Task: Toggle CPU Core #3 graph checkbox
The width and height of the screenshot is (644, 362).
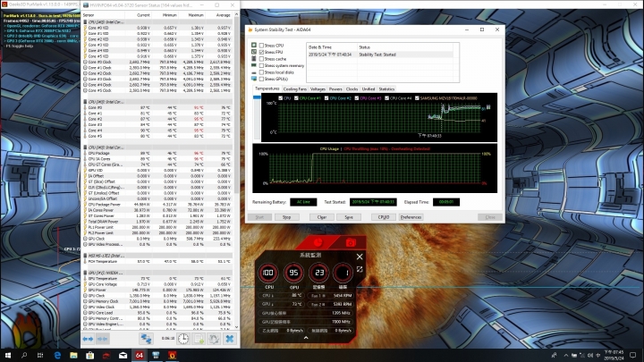Action: pyautogui.click(x=357, y=98)
